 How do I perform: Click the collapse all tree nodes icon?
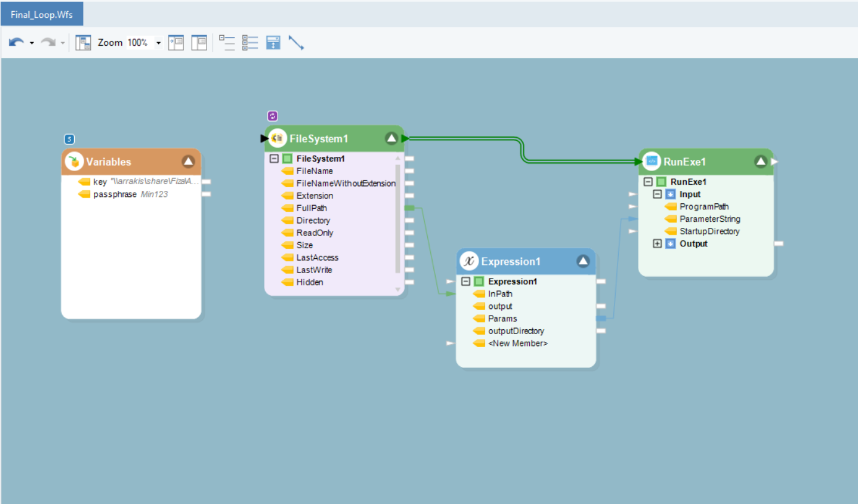[227, 43]
